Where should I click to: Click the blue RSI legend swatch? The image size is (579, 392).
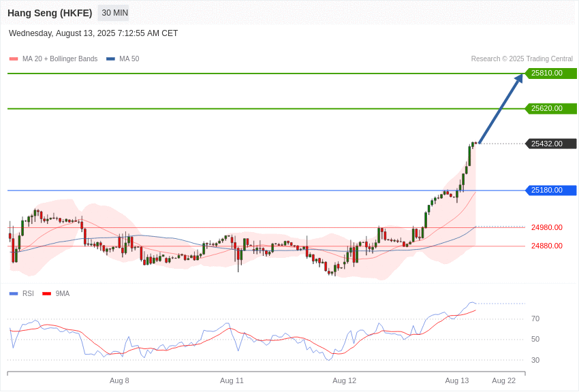pyautogui.click(x=14, y=293)
